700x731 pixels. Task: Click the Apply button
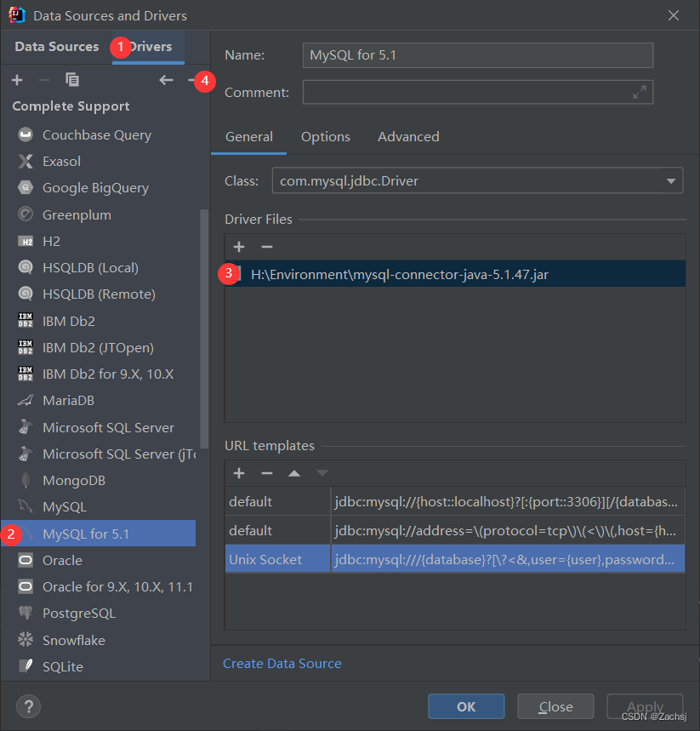coord(645,707)
